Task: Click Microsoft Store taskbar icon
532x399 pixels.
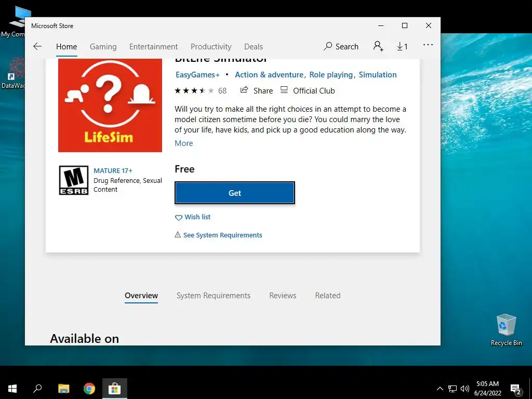Action: [115, 389]
